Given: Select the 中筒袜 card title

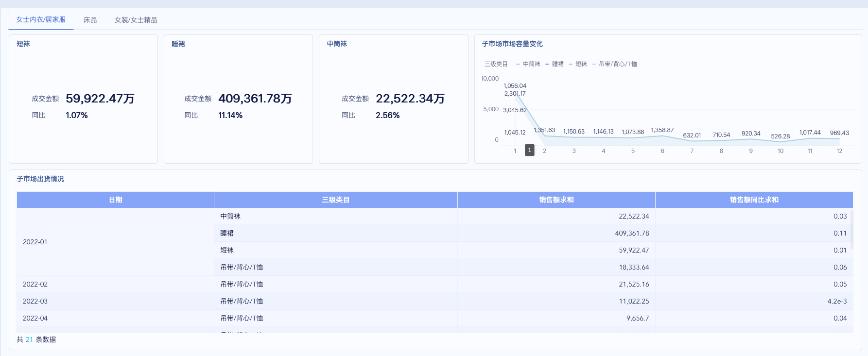Looking at the screenshot, I should pos(337,44).
